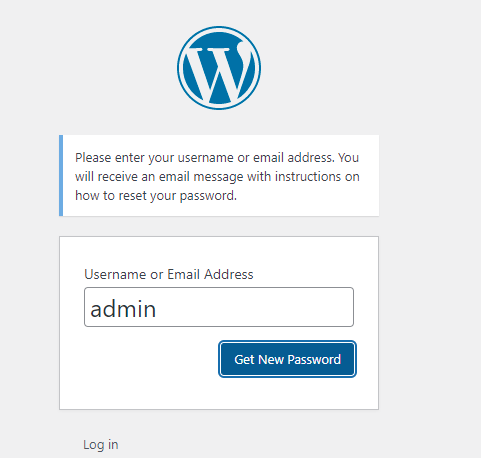The height and width of the screenshot is (458, 481).
Task: Click the white form panel below the button
Action: pyautogui.click(x=219, y=393)
